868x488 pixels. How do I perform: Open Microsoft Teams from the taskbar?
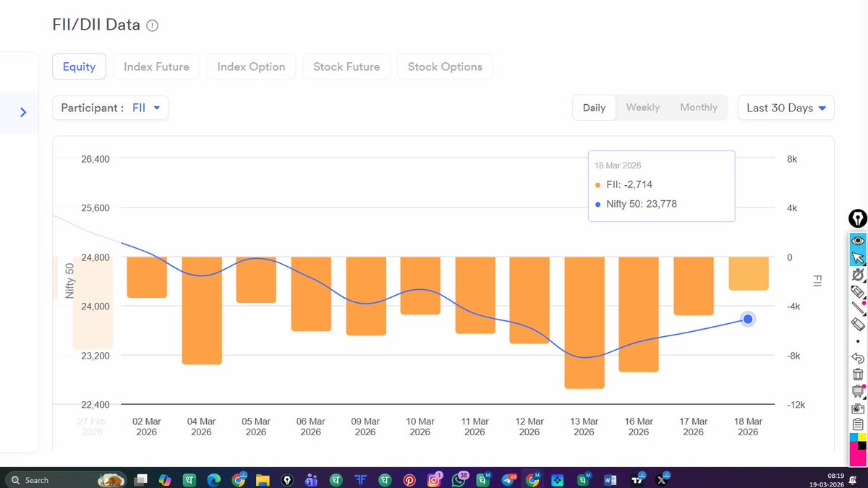[x=312, y=479]
